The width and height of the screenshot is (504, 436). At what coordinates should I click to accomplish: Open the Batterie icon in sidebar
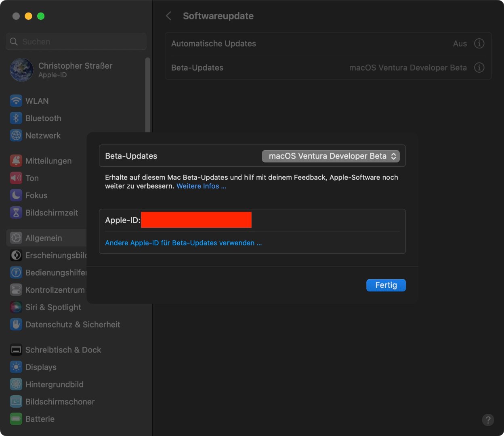click(x=16, y=419)
